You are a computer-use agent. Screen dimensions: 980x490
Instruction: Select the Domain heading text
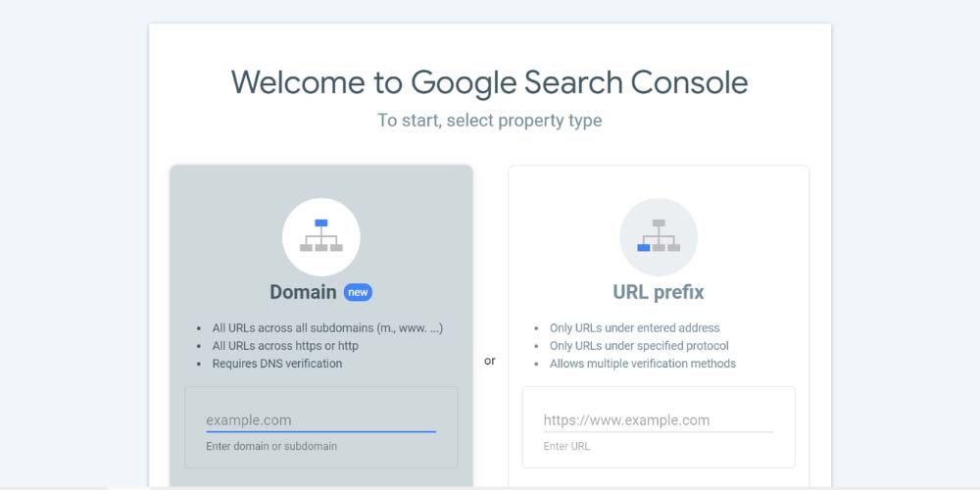pos(303,292)
